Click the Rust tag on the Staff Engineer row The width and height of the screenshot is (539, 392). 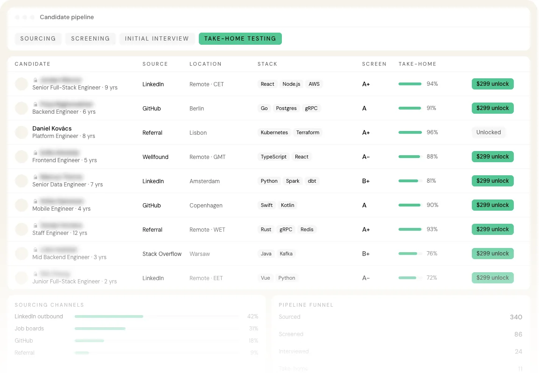pyautogui.click(x=266, y=229)
